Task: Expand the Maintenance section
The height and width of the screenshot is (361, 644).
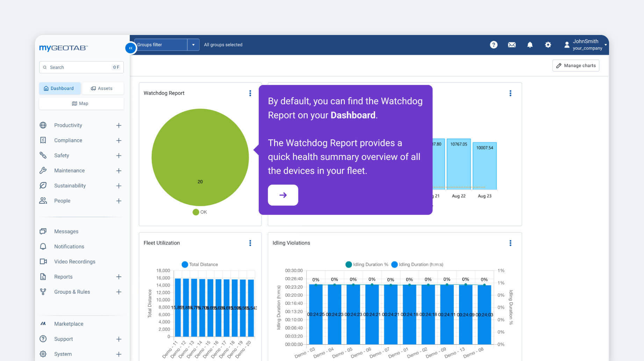Action: [x=119, y=170]
